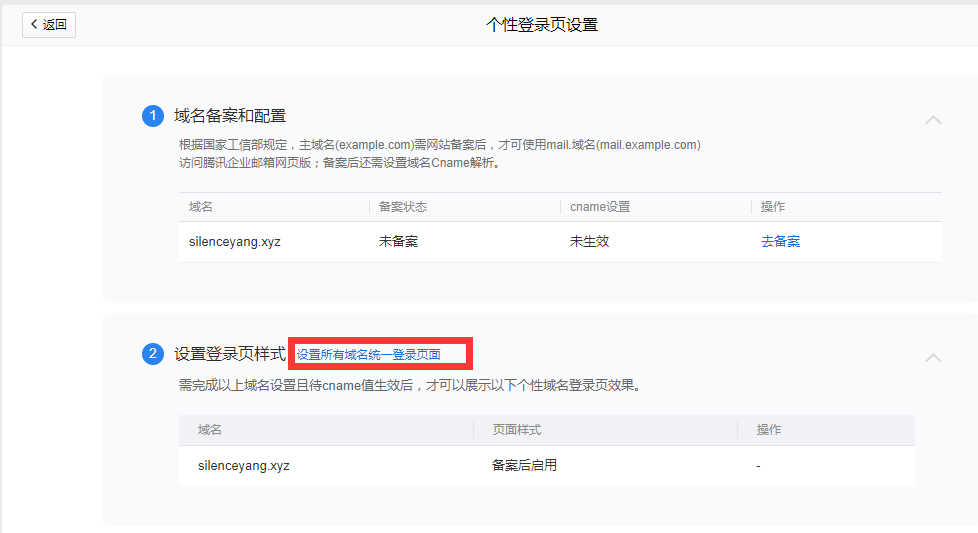Click the 返回 back button

(49, 25)
